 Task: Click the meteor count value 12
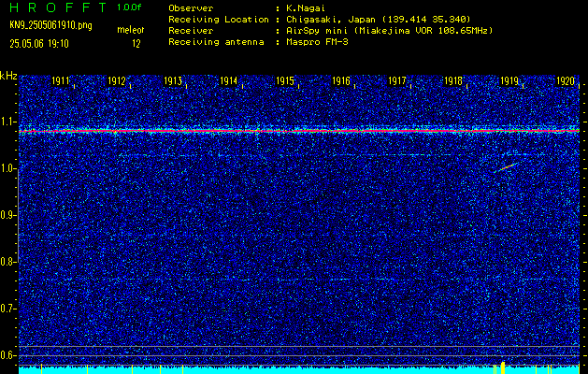(136, 44)
